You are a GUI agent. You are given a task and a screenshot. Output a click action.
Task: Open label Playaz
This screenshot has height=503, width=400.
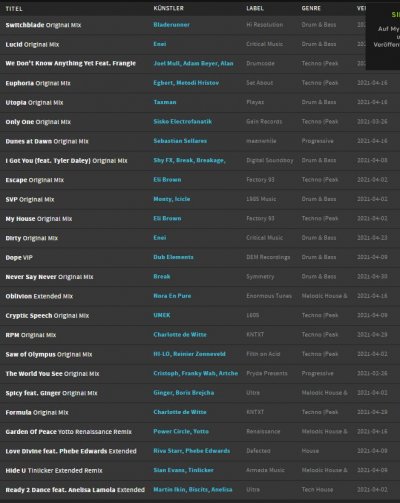tap(255, 102)
